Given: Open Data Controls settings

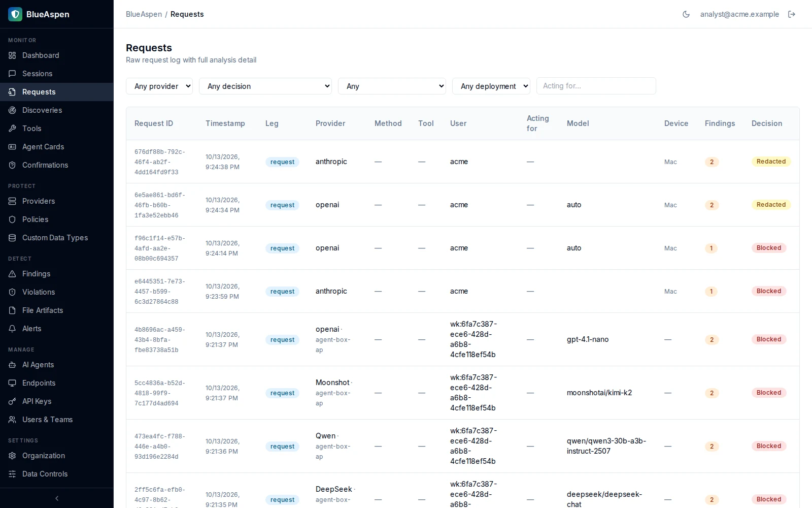Looking at the screenshot, I should [57, 474].
